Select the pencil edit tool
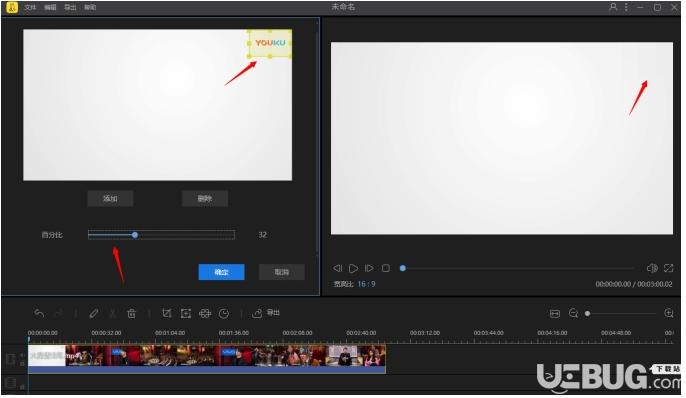 click(x=94, y=315)
